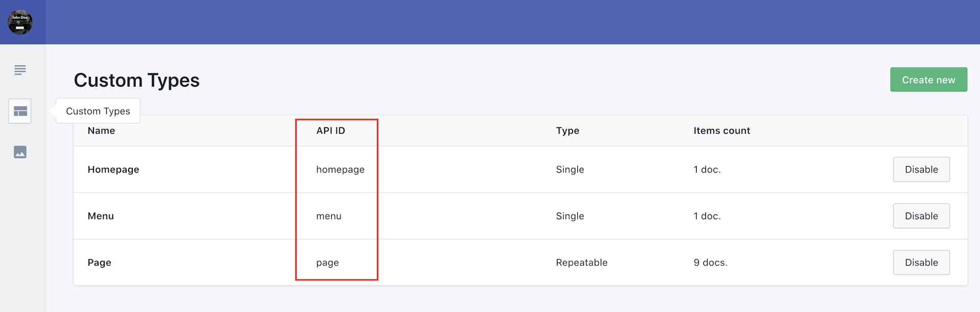Click the homepage API ID cell

click(x=340, y=170)
